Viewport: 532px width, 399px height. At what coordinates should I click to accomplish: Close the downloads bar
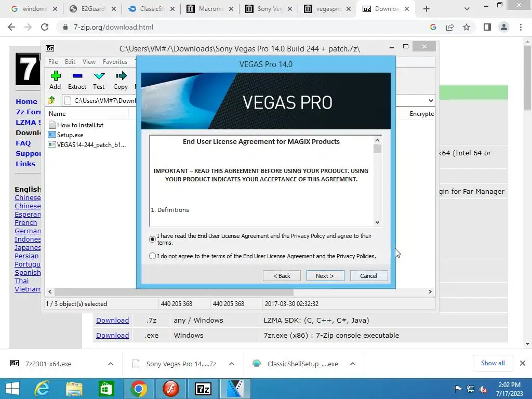(523, 363)
